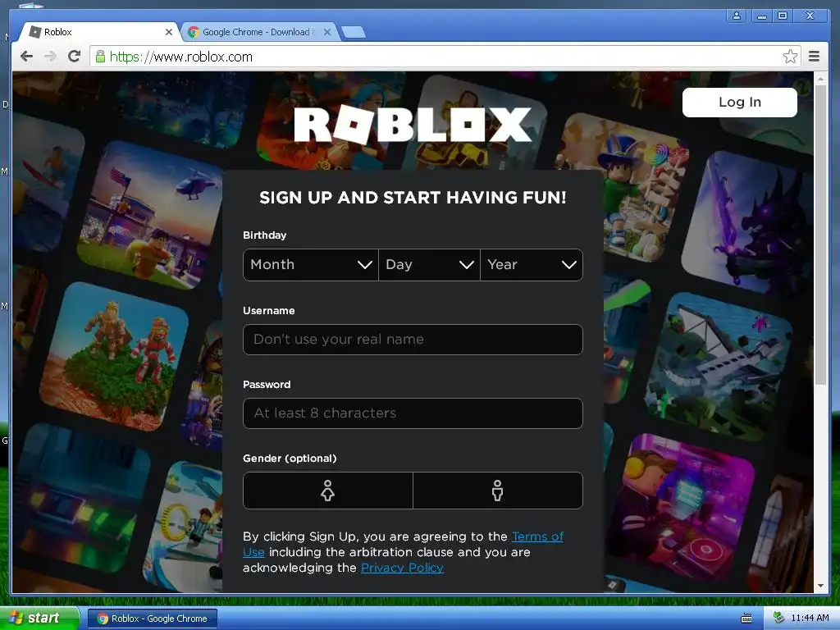Focus the Password input field

click(x=413, y=413)
